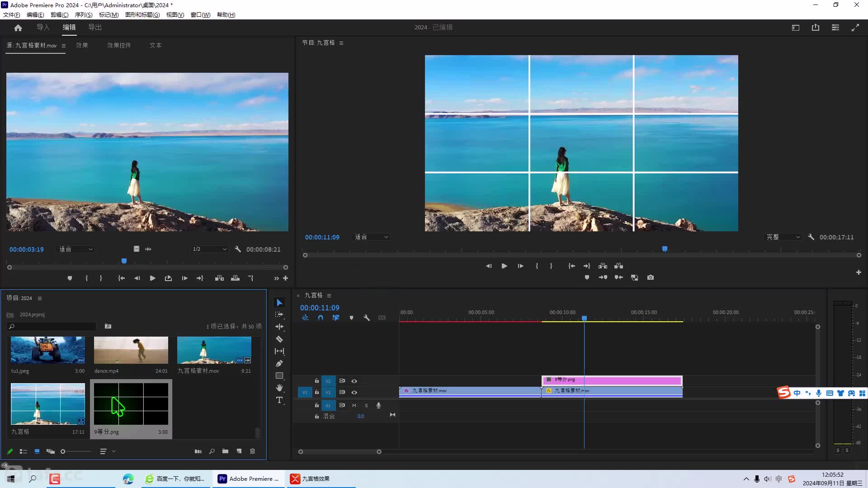The height and width of the screenshot is (488, 868).
Task: Select the Type tool
Action: [x=279, y=400]
